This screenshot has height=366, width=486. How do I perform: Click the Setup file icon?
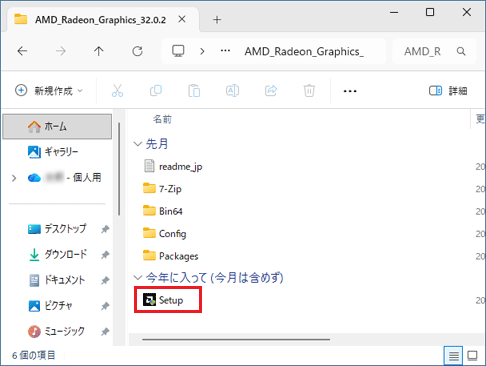coord(149,300)
